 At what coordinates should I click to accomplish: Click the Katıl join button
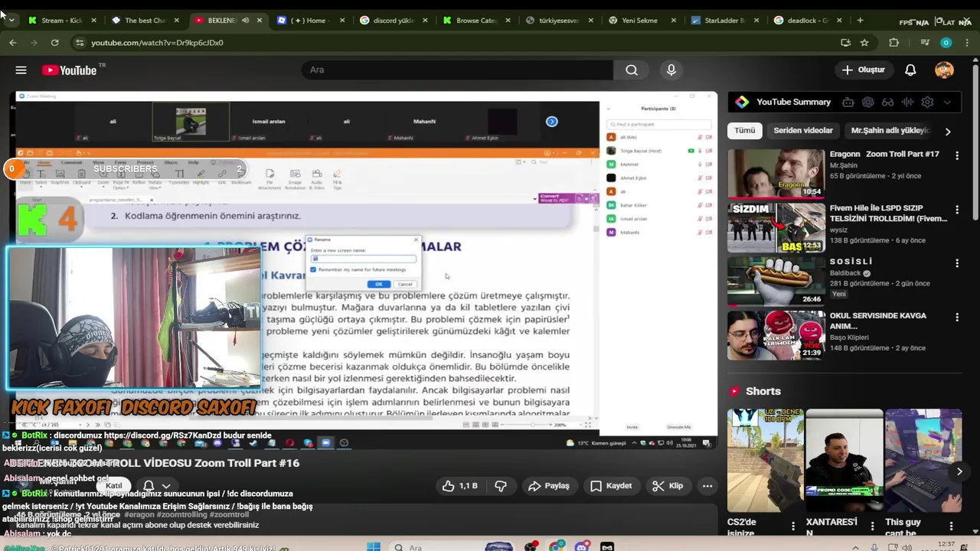coord(113,486)
